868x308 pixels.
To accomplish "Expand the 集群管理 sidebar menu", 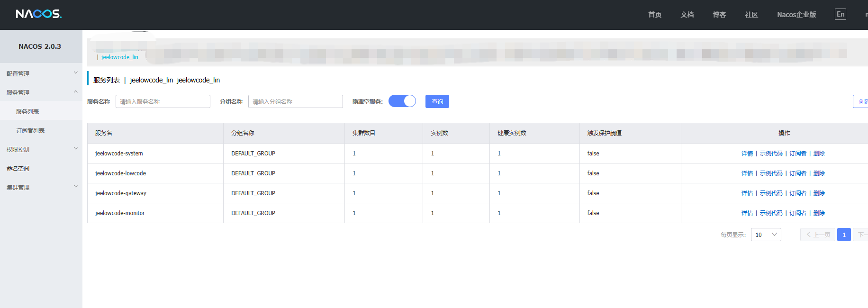I will point(41,187).
